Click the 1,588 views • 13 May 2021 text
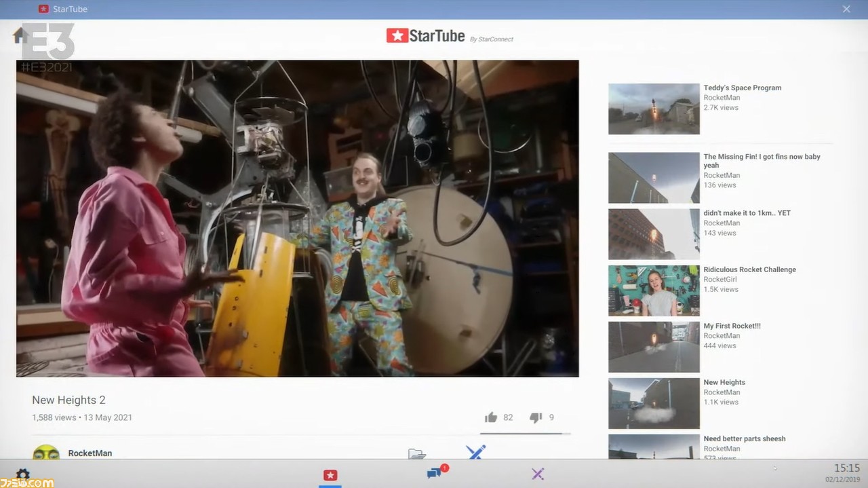Screen dimensions: 868x488 point(82,417)
